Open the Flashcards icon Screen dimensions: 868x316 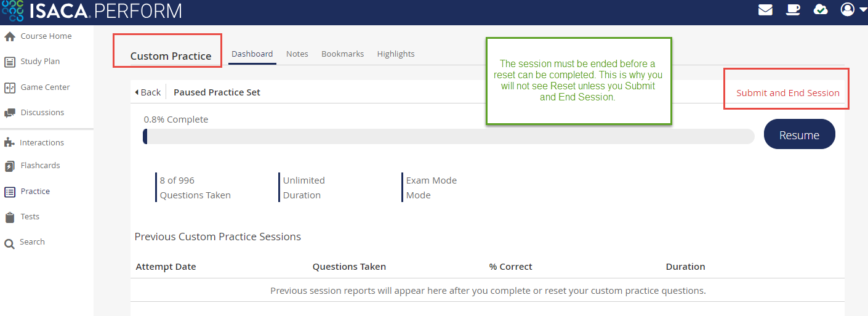tap(10, 166)
